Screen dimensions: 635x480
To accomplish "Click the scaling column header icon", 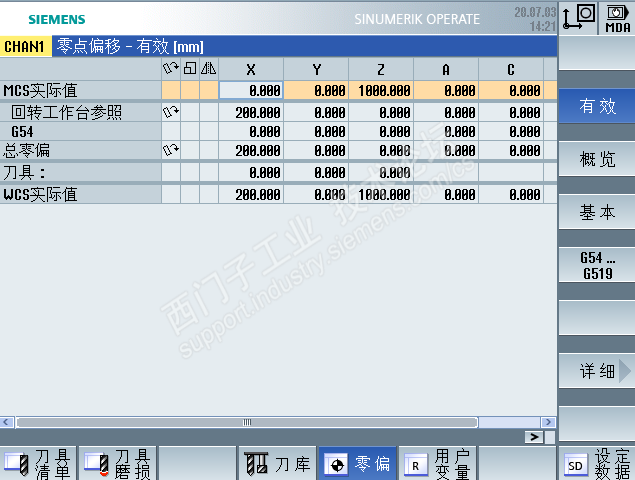I will coord(190,68).
